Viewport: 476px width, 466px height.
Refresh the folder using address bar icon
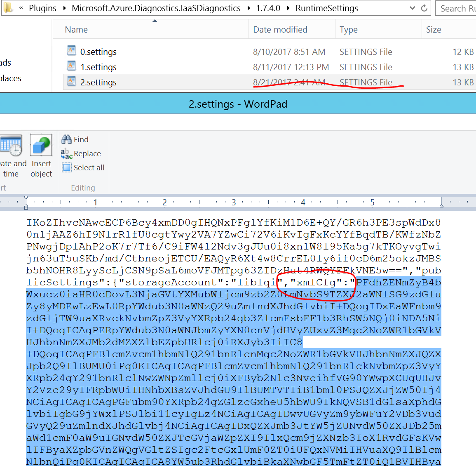click(x=424, y=8)
